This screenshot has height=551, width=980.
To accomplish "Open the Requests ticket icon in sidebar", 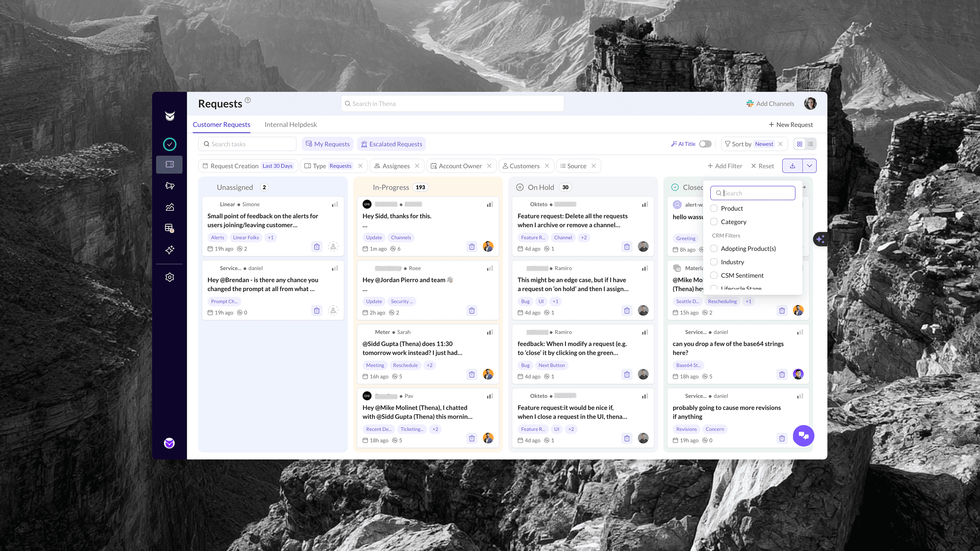I will pos(169,164).
